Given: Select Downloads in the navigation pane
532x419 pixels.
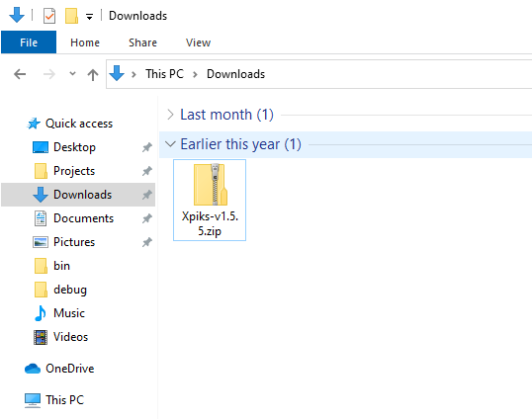Looking at the screenshot, I should [82, 195].
